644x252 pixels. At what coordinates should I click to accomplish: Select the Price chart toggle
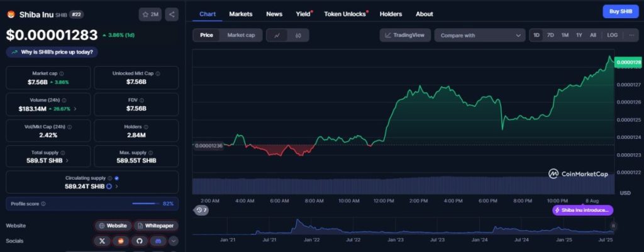click(x=206, y=35)
